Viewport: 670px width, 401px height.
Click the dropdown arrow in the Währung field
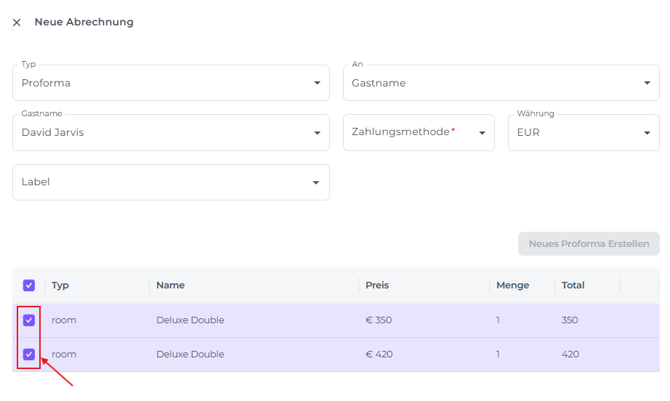pyautogui.click(x=647, y=133)
